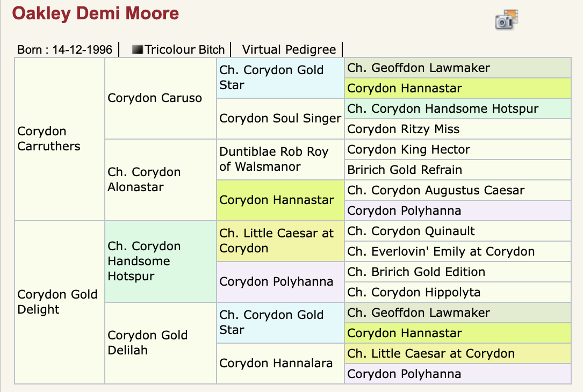This screenshot has width=583, height=392.
Task: Open sire Corydon Carruthers
Action: pos(49,139)
